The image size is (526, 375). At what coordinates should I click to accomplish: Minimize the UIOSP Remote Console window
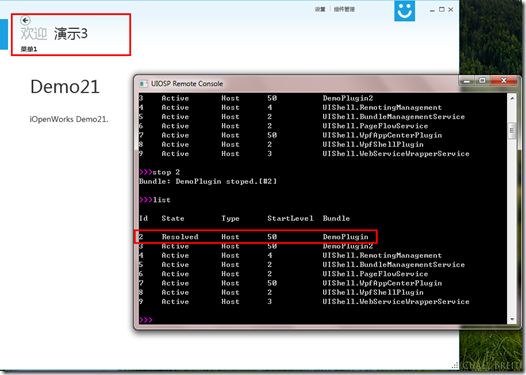(466, 81)
